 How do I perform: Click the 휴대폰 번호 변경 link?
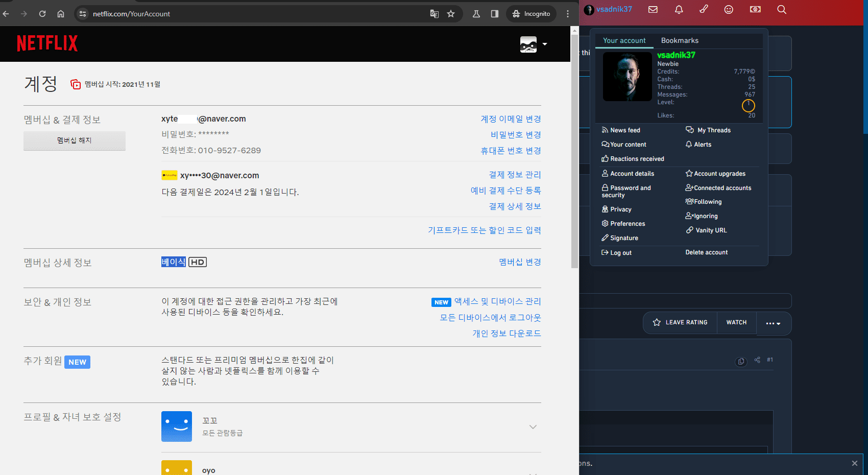point(511,151)
